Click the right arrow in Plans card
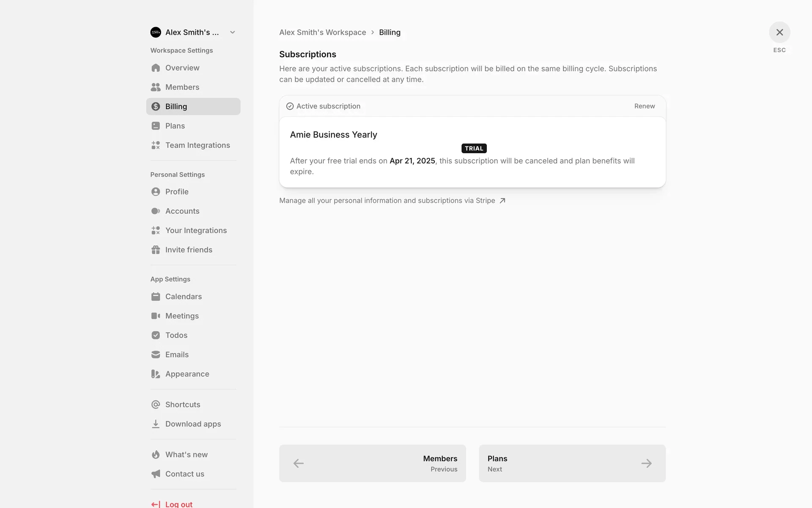The image size is (812, 508). tap(646, 463)
